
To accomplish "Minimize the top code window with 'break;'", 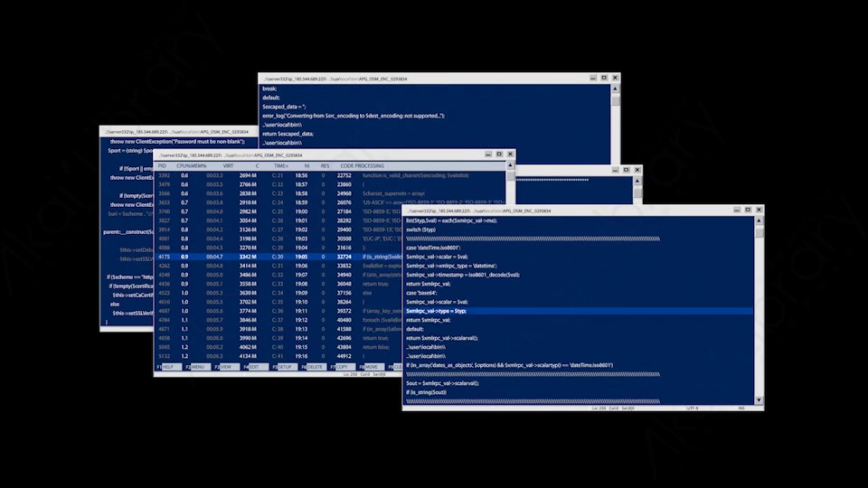I will click(593, 78).
